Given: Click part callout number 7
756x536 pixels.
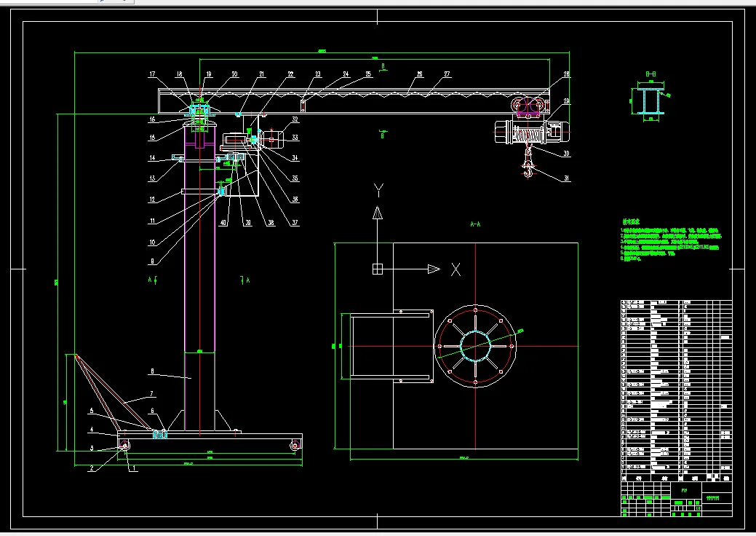Looking at the screenshot, I should pos(151,394).
